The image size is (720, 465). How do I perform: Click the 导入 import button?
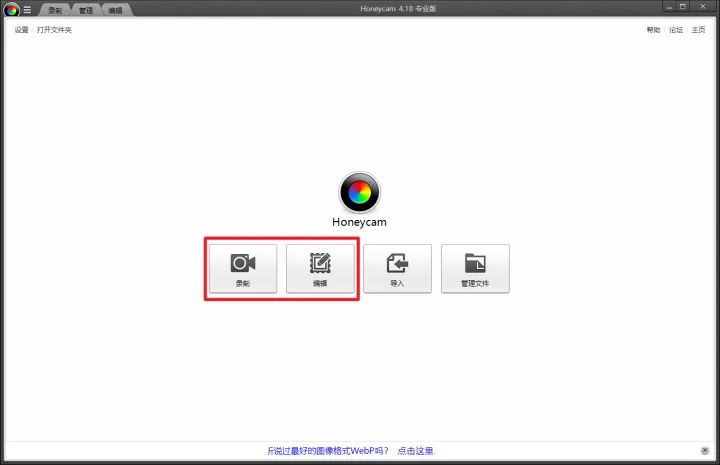click(397, 269)
